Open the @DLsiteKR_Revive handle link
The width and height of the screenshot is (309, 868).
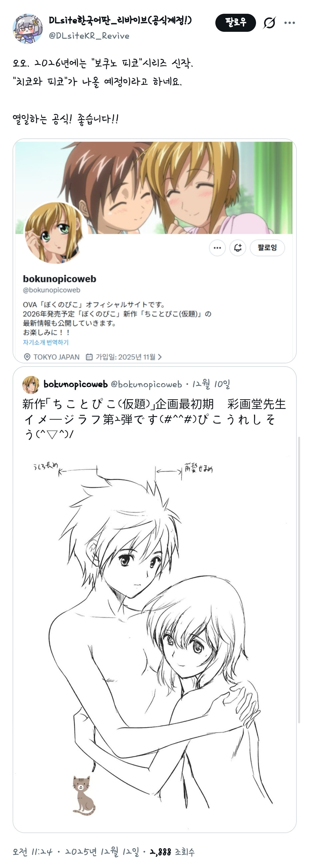(89, 36)
